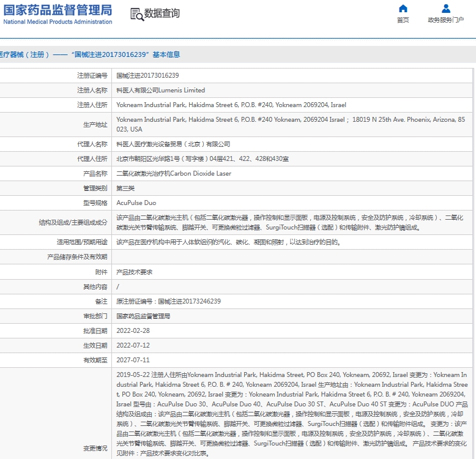Click the 生产地址 label
Viewport: 476px width, 459px height.
(x=95, y=124)
